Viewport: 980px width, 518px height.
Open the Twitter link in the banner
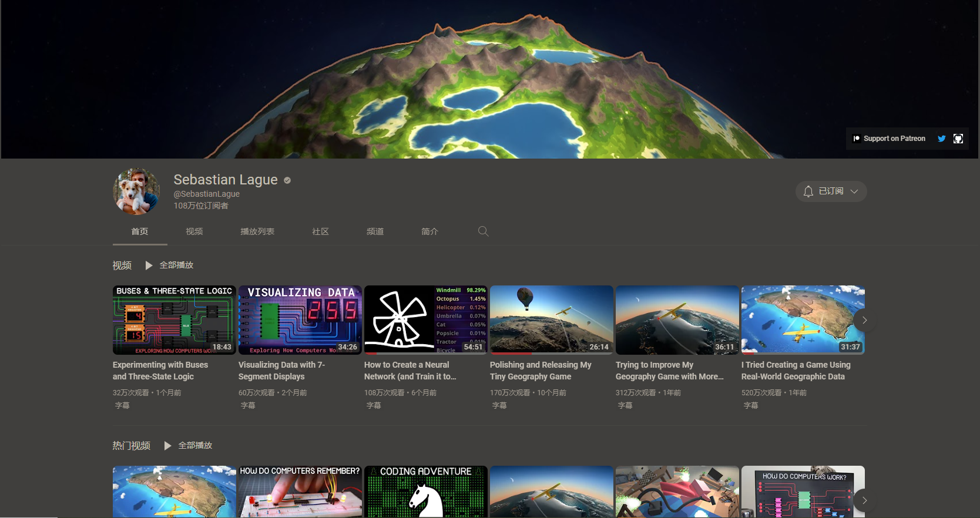coord(941,139)
